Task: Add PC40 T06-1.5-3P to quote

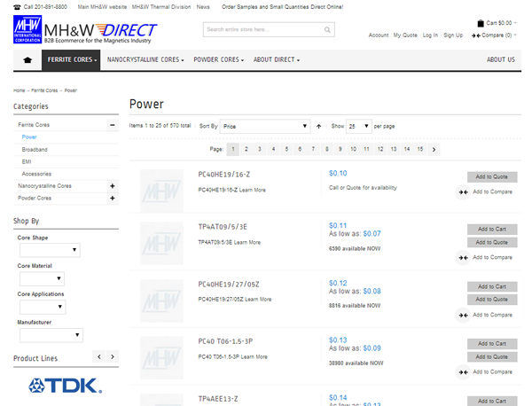Action: point(492,357)
